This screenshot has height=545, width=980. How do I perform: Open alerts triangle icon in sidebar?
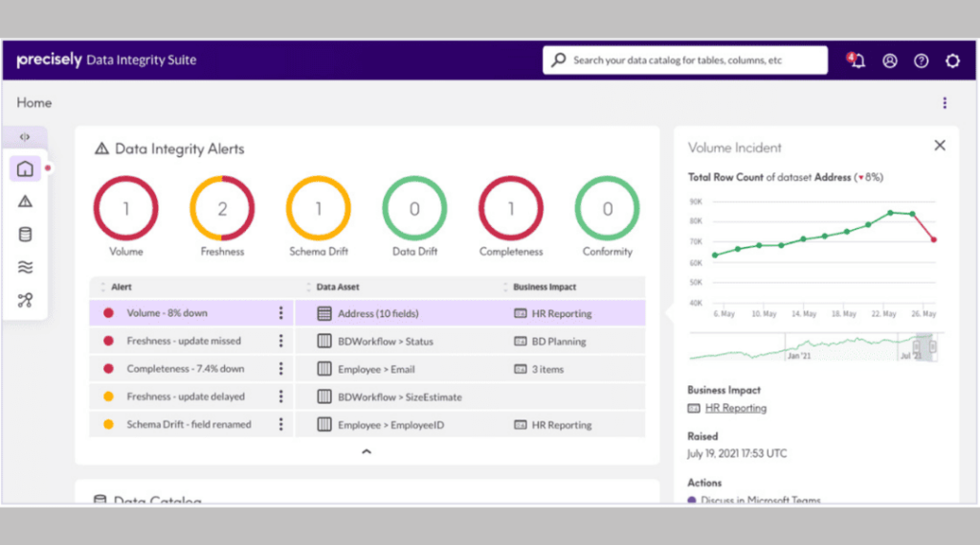click(25, 201)
